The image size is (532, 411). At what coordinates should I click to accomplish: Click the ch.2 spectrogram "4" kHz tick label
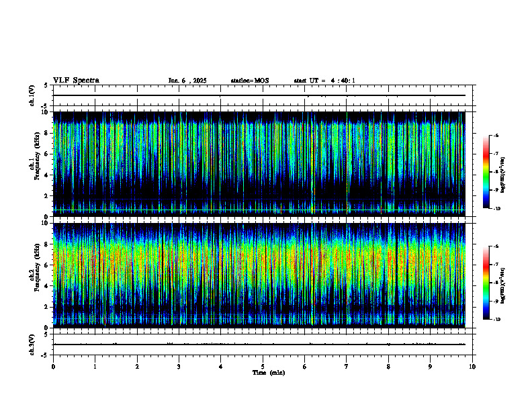coord(48,286)
